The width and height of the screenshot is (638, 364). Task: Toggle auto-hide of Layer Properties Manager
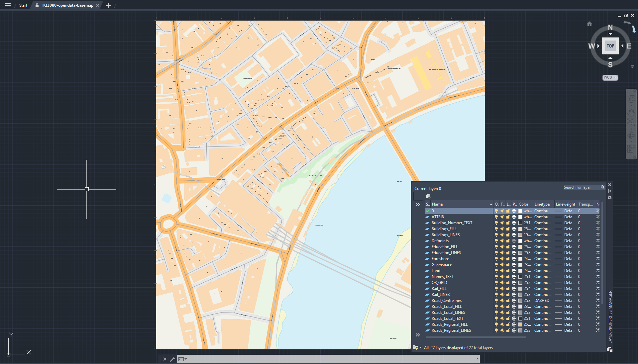tap(610, 191)
